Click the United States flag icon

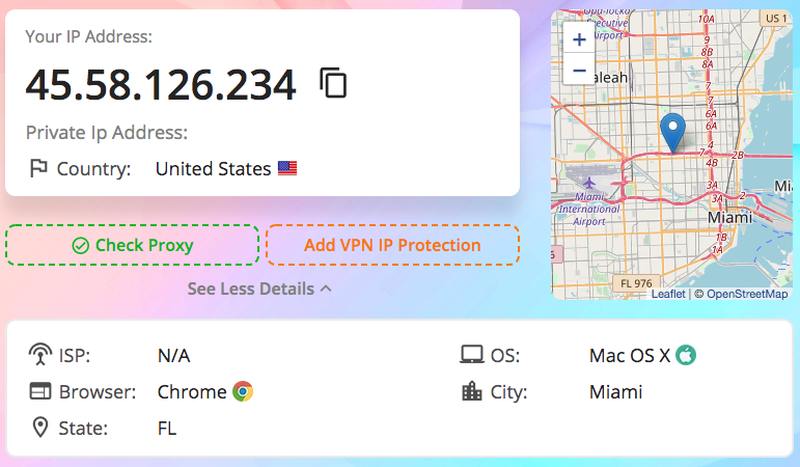tap(287, 168)
